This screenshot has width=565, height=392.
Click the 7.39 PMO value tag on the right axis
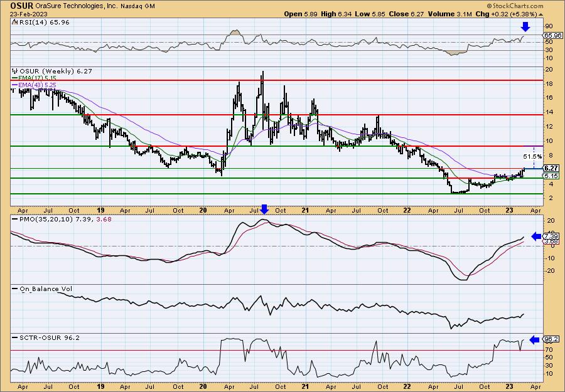(551, 237)
